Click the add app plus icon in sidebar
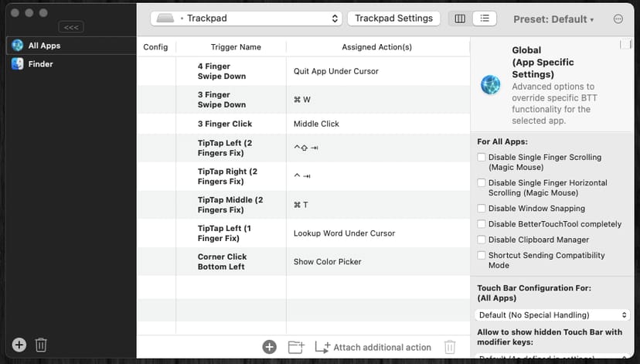Screen dimensions: 640x364 [x=19, y=345]
